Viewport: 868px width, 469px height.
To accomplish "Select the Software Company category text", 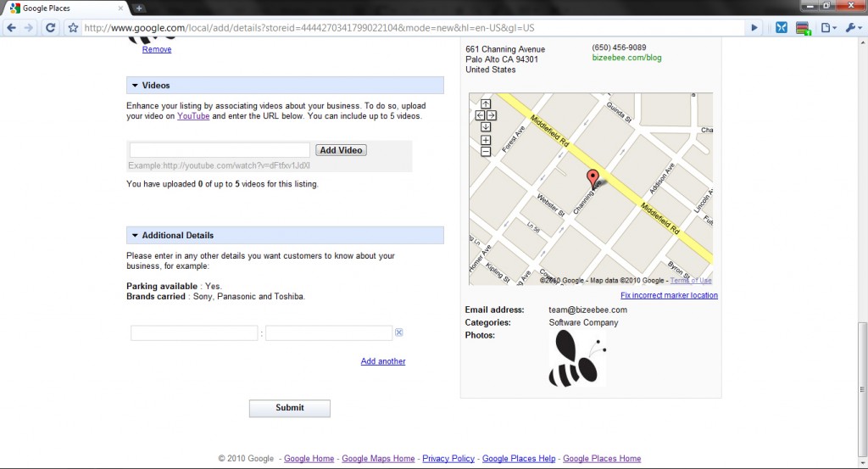I will [583, 322].
